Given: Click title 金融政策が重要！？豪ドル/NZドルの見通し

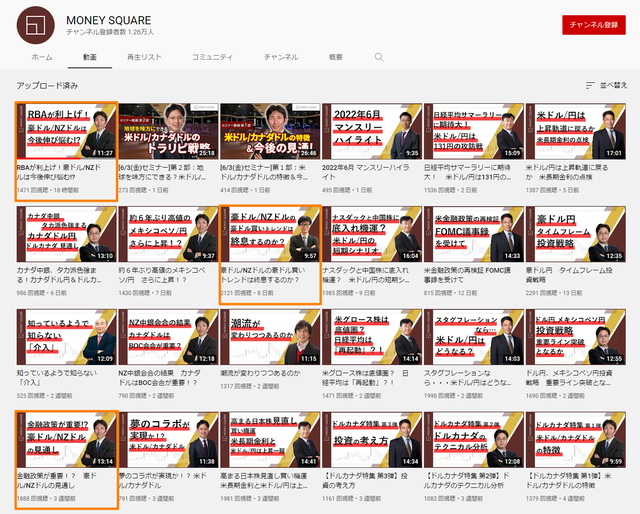Looking at the screenshot, I should [x=57, y=481].
